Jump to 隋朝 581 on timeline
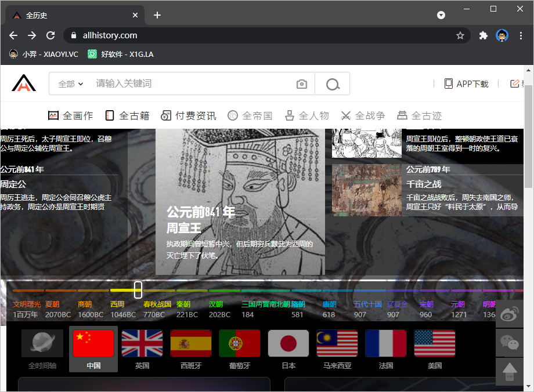 tap(298, 309)
